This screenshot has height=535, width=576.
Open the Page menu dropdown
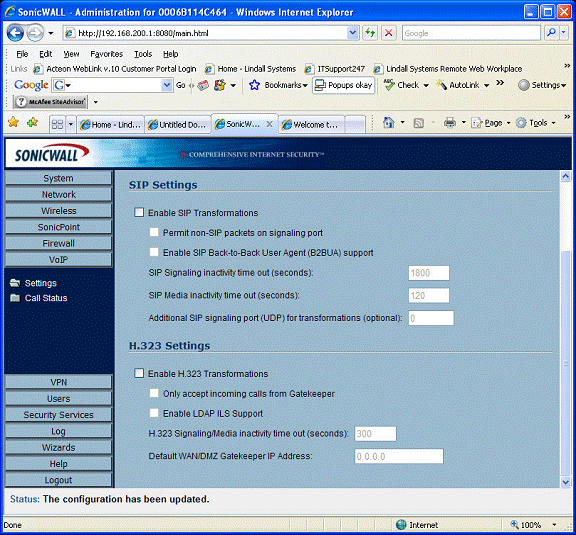pyautogui.click(x=492, y=123)
